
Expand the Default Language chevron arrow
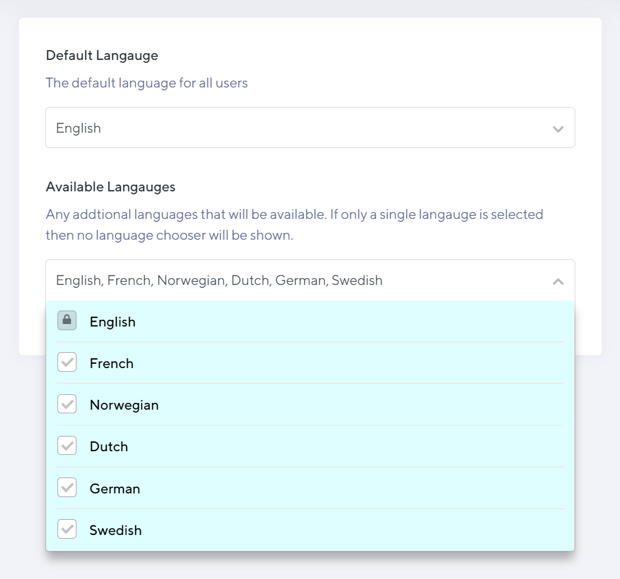coord(558,129)
